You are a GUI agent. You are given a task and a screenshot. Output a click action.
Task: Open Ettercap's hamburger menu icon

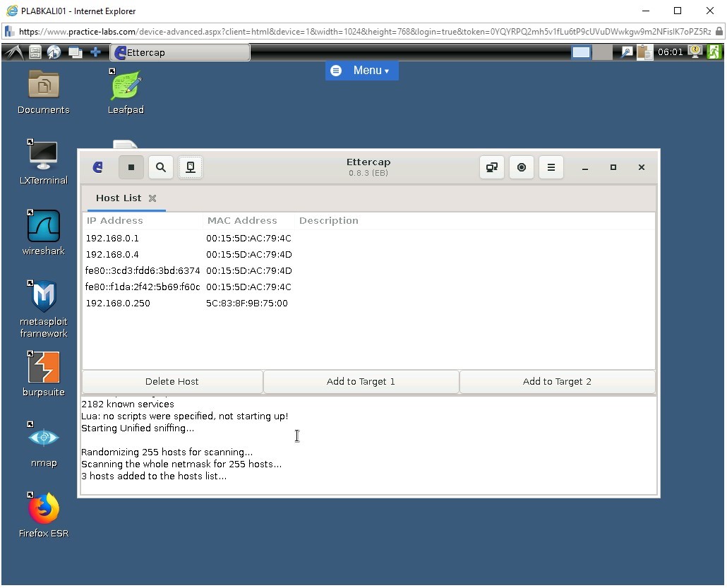(551, 167)
